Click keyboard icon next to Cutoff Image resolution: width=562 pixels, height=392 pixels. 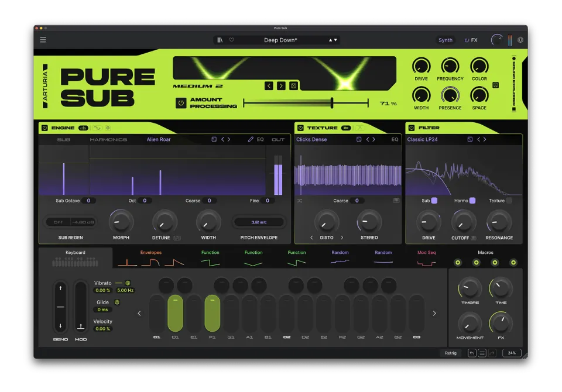pyautogui.click(x=474, y=238)
